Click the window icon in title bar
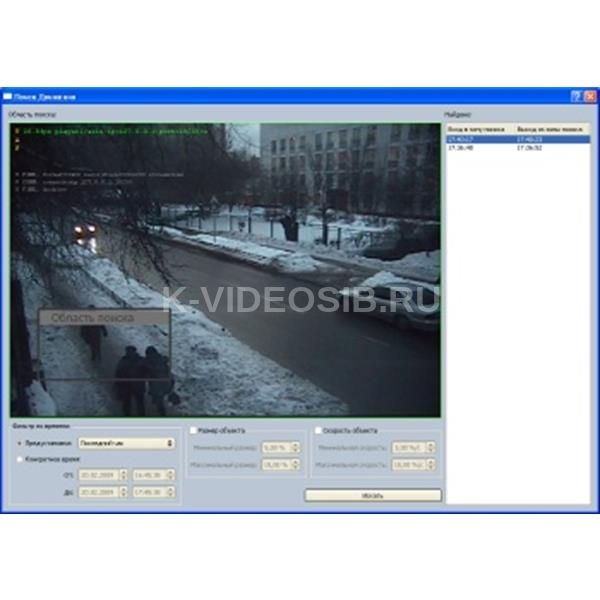The image size is (600, 600). click(x=8, y=97)
